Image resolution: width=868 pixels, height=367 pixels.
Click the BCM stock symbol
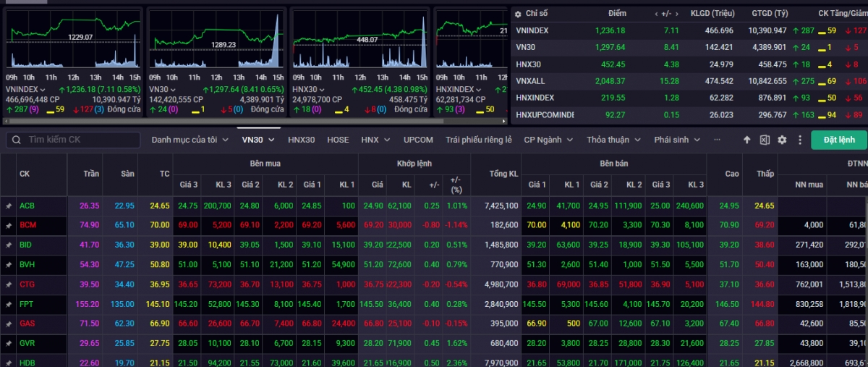[x=27, y=226]
